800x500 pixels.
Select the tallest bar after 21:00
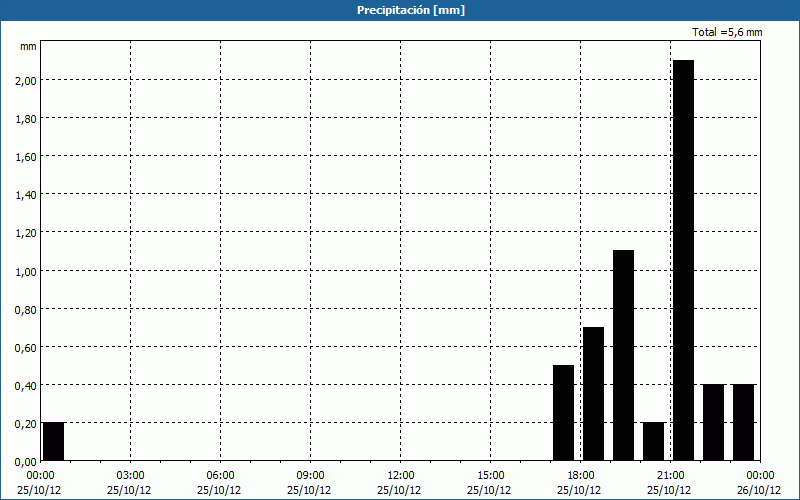[684, 260]
